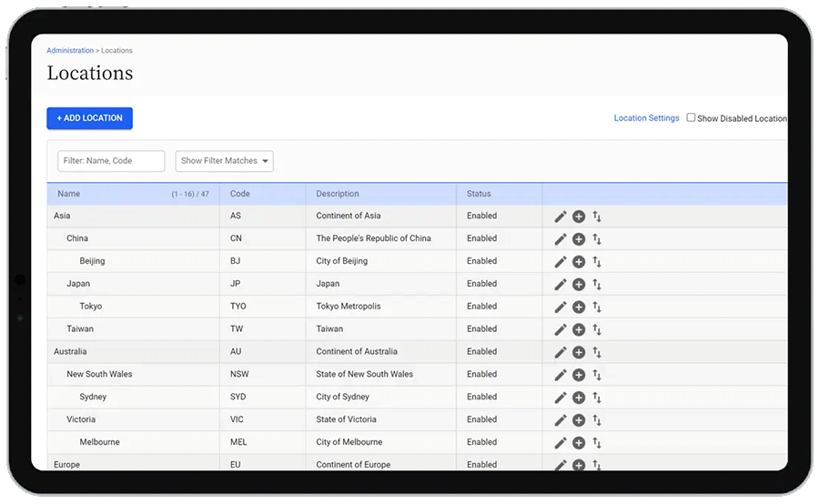Select the Beijing tree row

pyautogui.click(x=92, y=260)
